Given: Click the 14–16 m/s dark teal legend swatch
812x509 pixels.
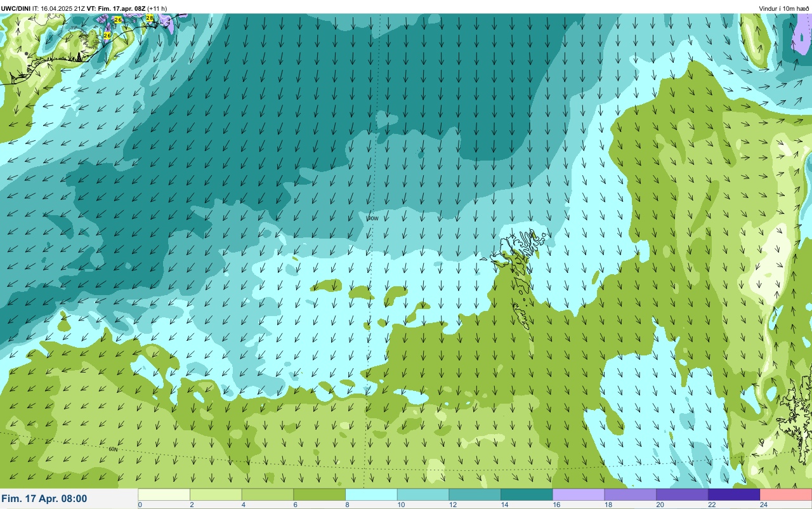Looking at the screenshot, I should click(527, 494).
